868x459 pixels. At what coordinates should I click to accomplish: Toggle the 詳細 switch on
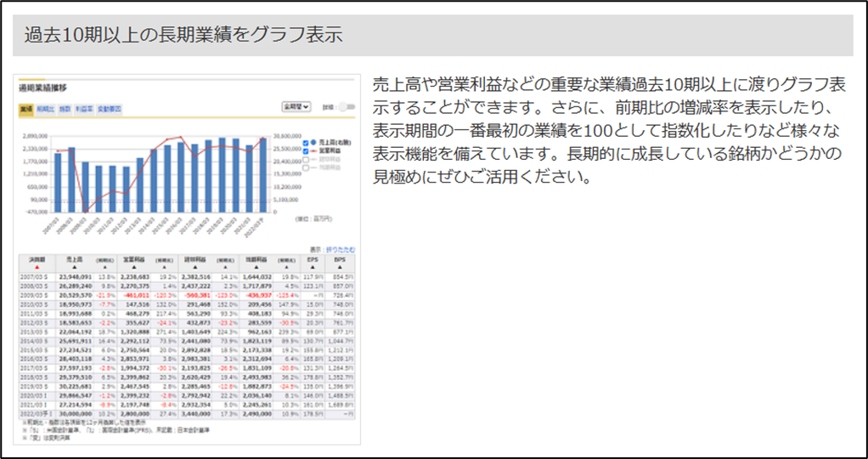[346, 108]
